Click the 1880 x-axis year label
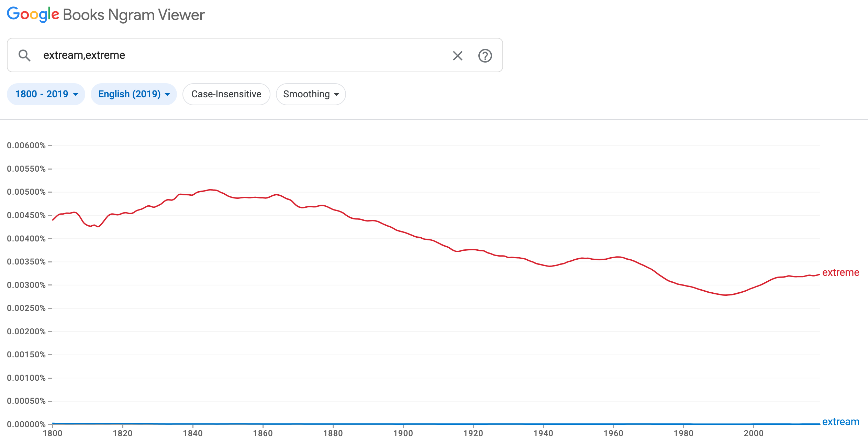868x443 pixels. point(333,433)
